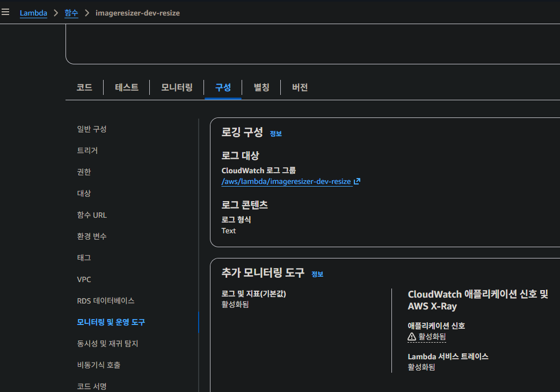Switch to the 모니터링 tab
Viewport: 560px width, 392px height.
click(x=177, y=87)
